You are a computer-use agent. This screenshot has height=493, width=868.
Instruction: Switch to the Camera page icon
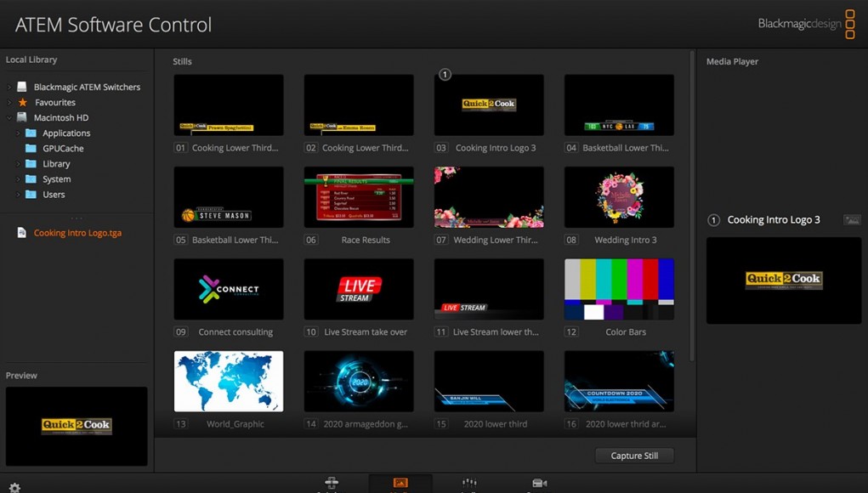pos(539,484)
